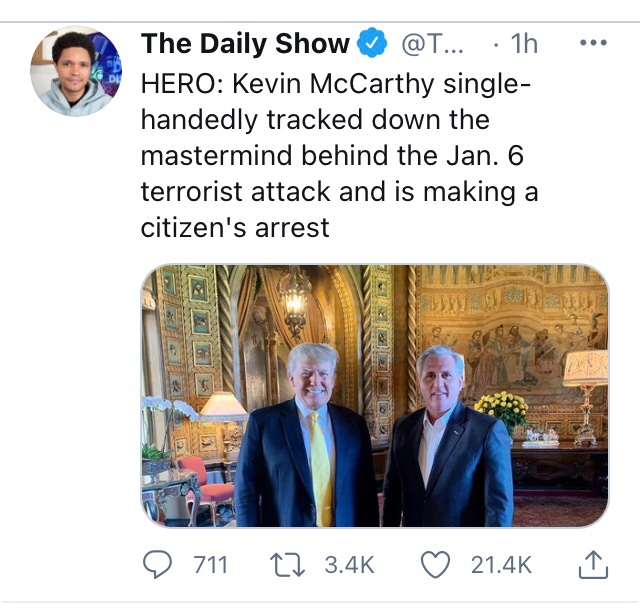
Task: View the 711 replies count
Action: (x=210, y=566)
